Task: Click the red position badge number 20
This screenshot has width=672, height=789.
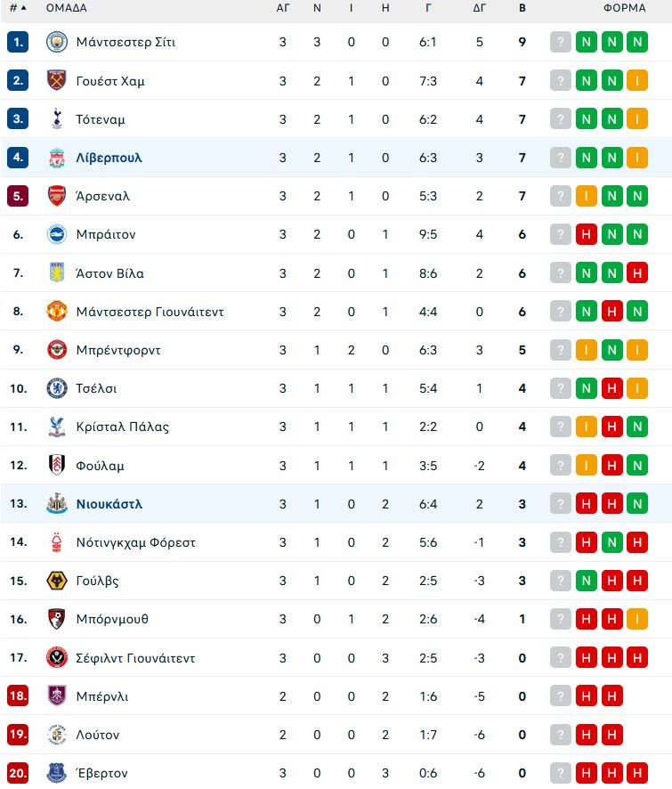Action: coord(18,773)
